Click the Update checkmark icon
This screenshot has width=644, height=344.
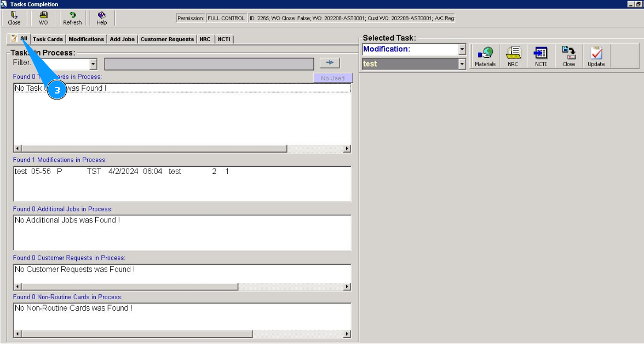[596, 56]
